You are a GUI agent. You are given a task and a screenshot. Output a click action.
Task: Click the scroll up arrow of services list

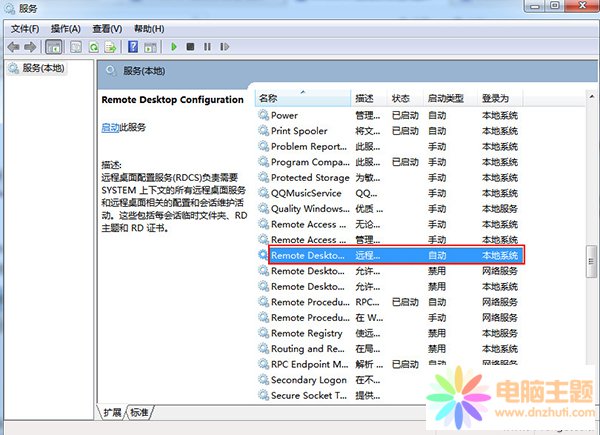tap(592, 96)
